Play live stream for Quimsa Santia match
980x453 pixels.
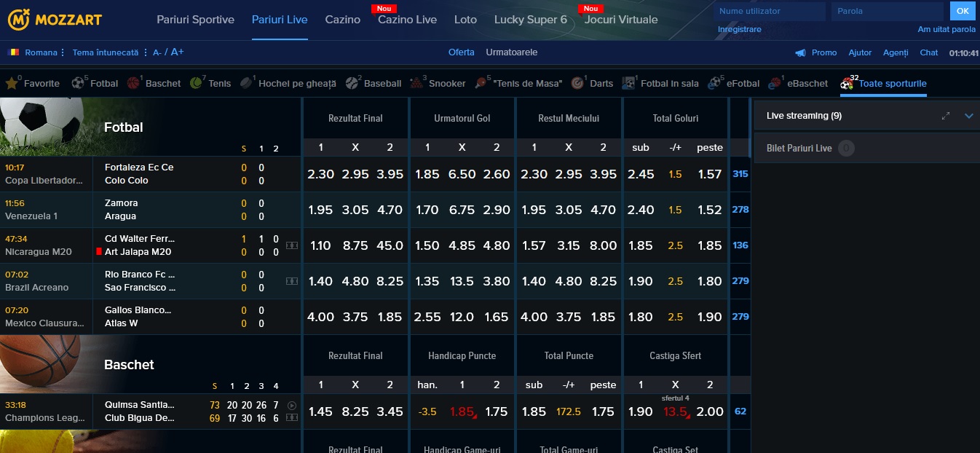[292, 405]
